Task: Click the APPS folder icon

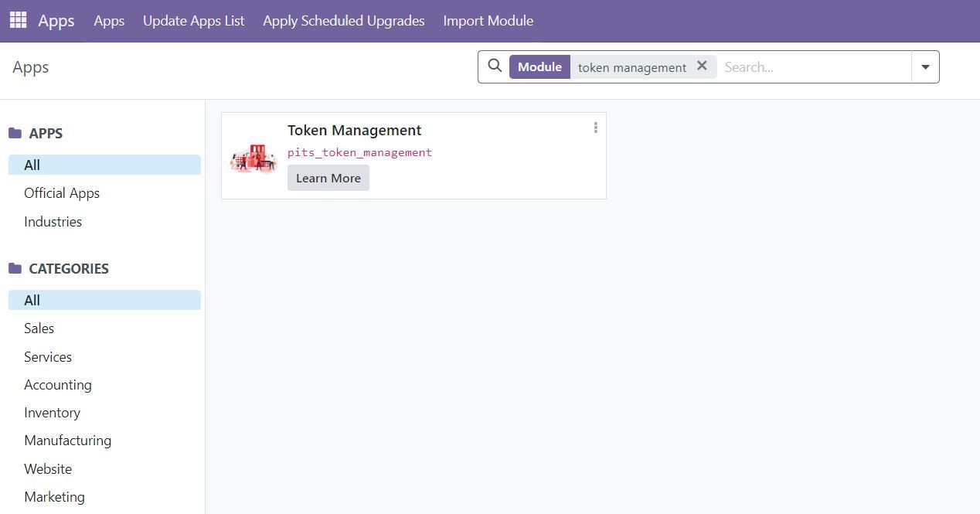Action: (x=15, y=134)
